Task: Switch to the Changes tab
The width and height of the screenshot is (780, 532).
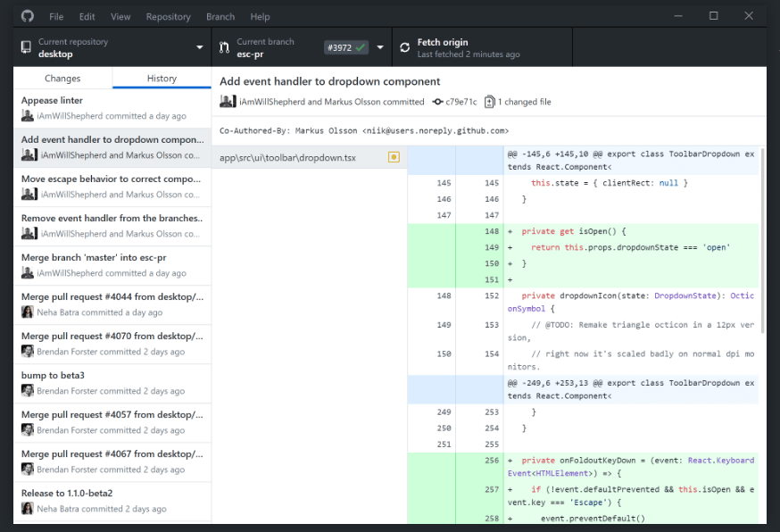Action: [62, 79]
